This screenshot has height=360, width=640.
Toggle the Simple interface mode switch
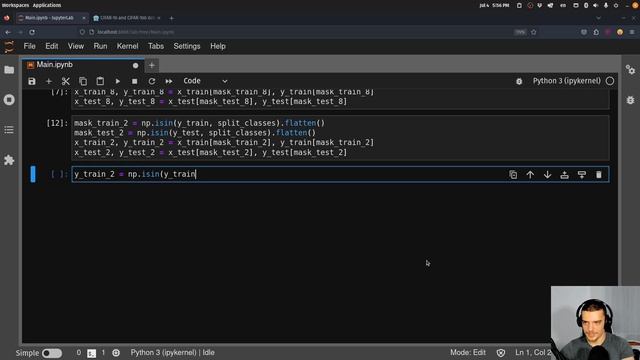click(52, 353)
